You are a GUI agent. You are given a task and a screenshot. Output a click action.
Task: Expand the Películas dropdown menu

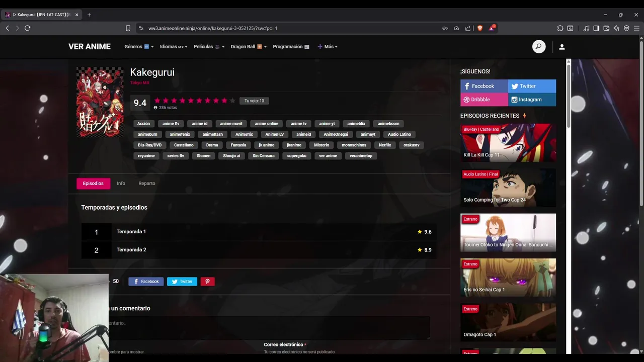pos(209,47)
